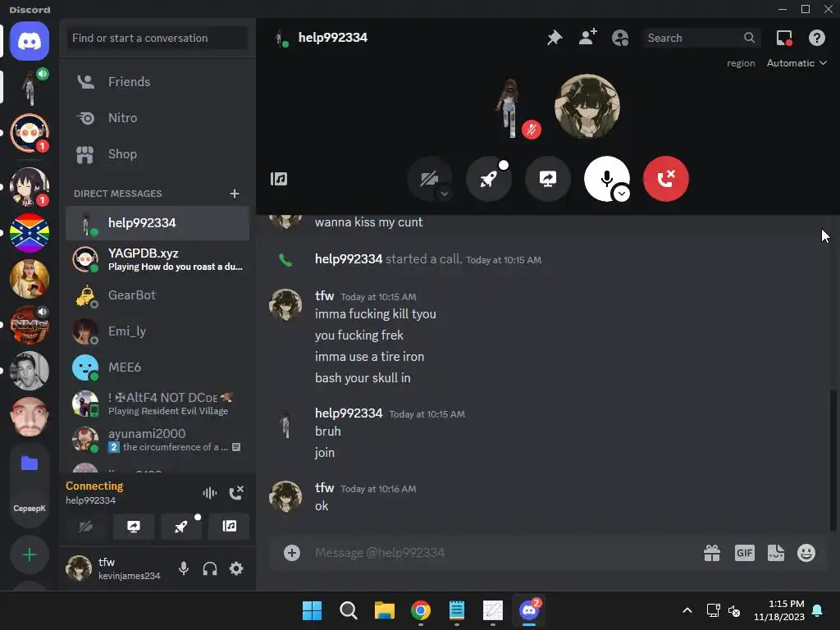
Task: Open the emoji picker smiley
Action: (x=806, y=553)
